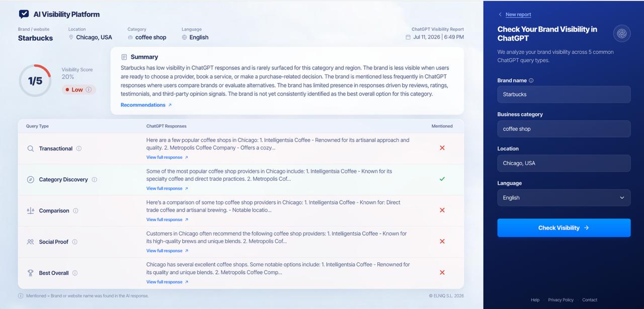Click the info icon beside Transactional
This screenshot has height=309, width=644.
pos(79,149)
